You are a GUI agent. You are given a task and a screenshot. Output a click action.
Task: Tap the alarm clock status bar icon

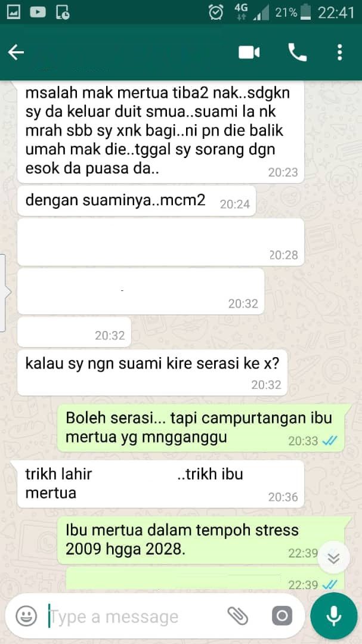point(216,13)
